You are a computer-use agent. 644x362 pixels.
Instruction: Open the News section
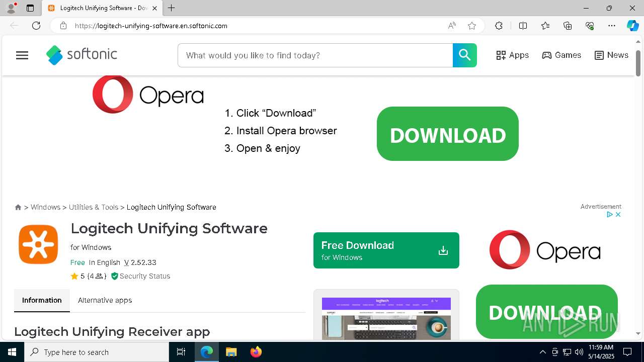click(611, 55)
